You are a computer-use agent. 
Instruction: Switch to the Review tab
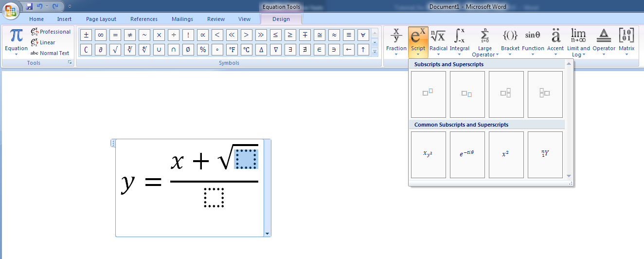[216, 19]
